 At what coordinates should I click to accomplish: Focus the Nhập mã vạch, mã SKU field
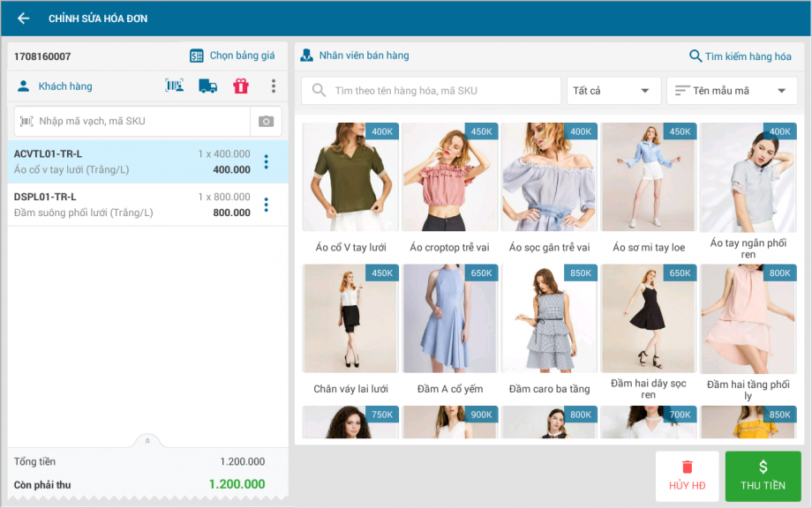[132, 121]
